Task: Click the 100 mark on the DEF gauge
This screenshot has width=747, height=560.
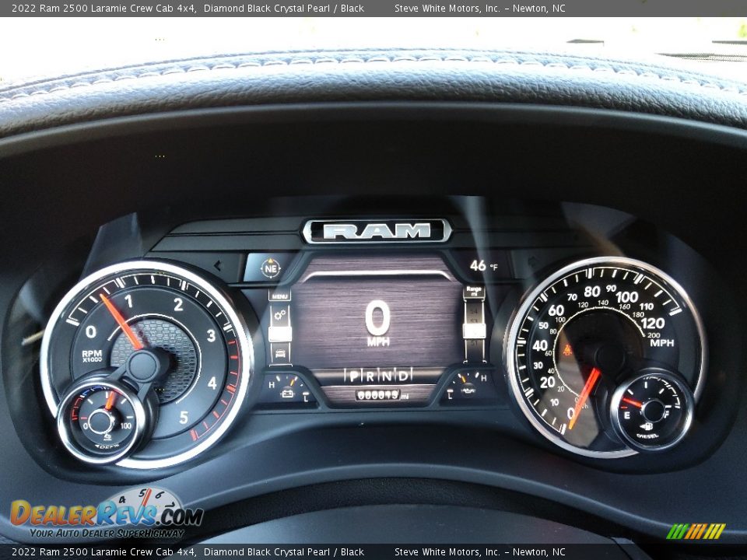Action: click(x=126, y=425)
